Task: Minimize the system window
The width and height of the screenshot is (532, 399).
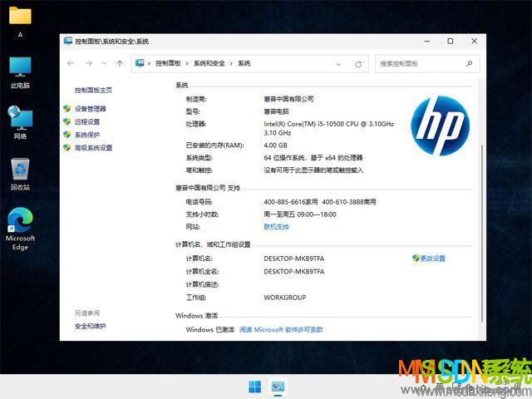Action: [x=427, y=41]
